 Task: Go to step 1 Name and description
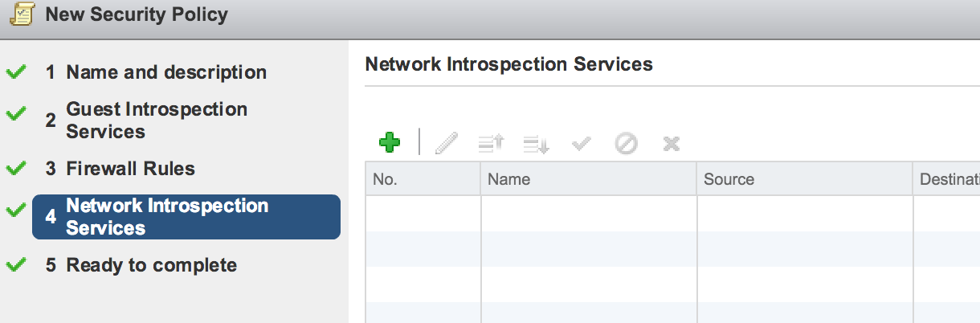click(x=165, y=72)
